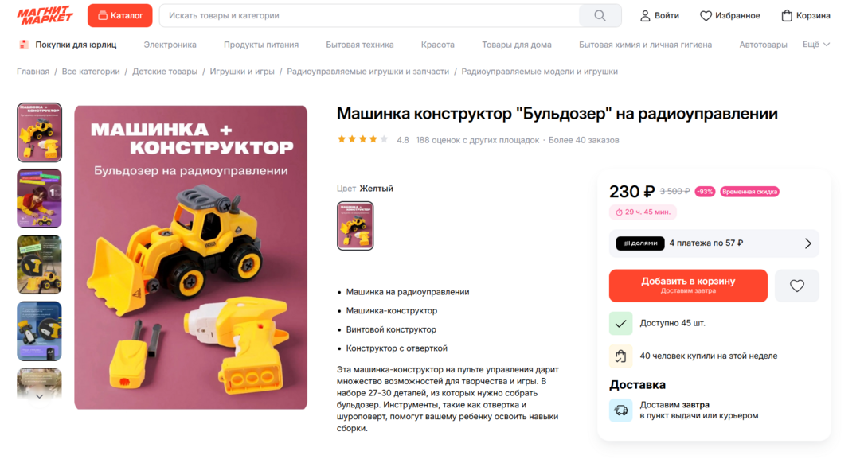Click the search magnifier icon
Screen dimensions: 868x463
point(600,15)
